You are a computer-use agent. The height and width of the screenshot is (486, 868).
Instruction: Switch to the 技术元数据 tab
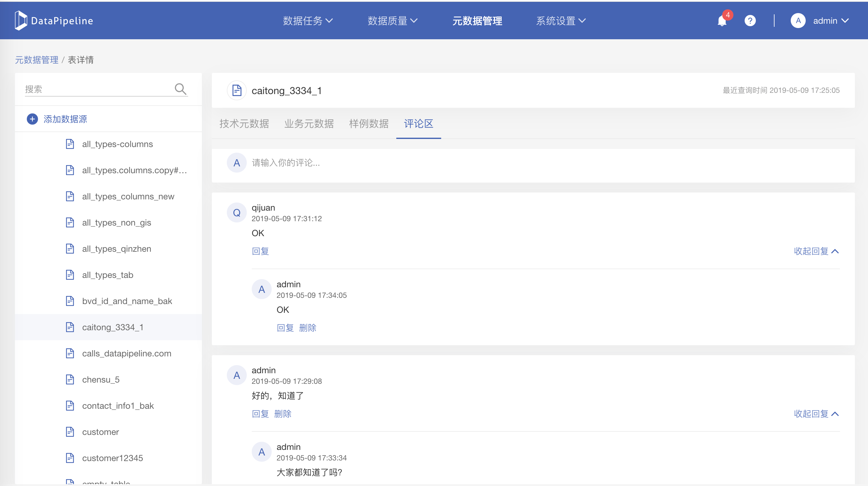[x=244, y=124]
